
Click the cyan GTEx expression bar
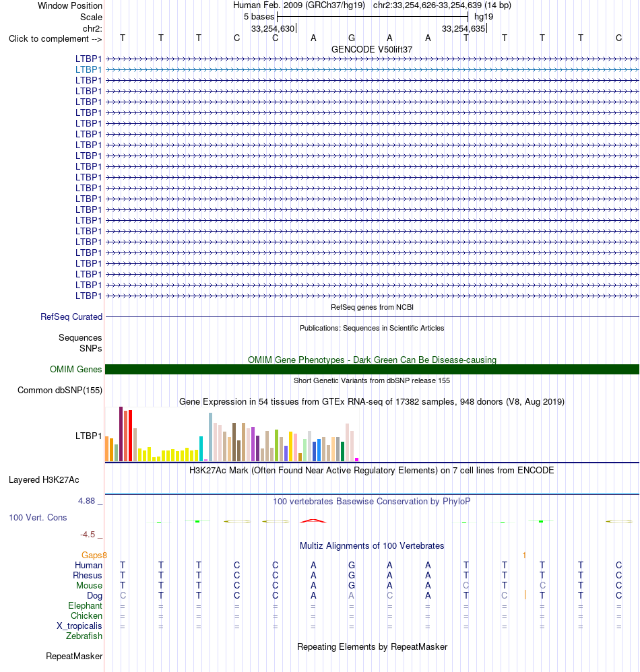[x=201, y=448]
